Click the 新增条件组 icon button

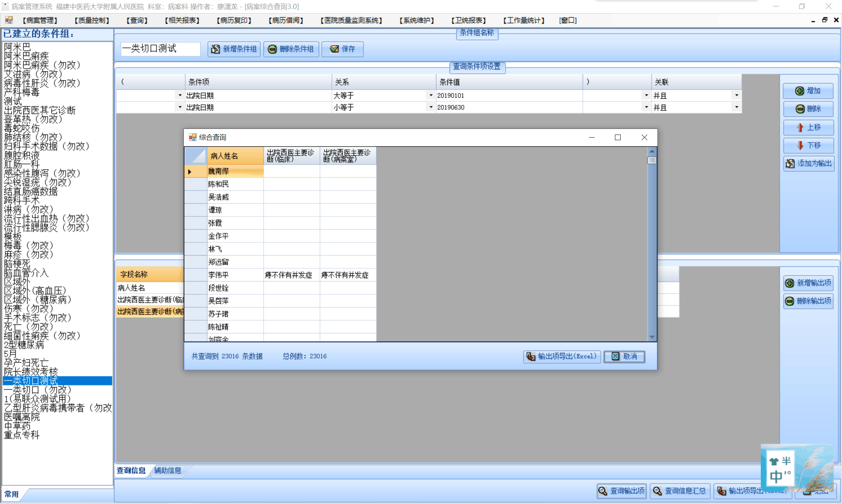pyautogui.click(x=215, y=49)
